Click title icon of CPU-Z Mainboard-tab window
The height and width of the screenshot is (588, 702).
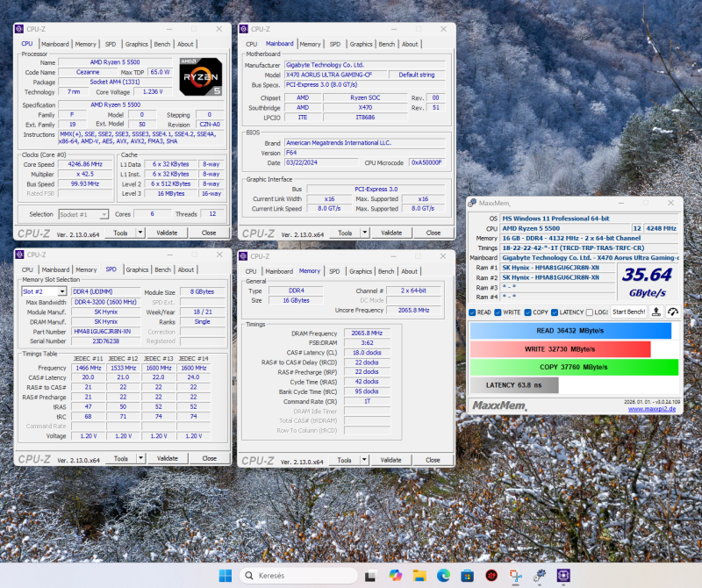click(244, 29)
